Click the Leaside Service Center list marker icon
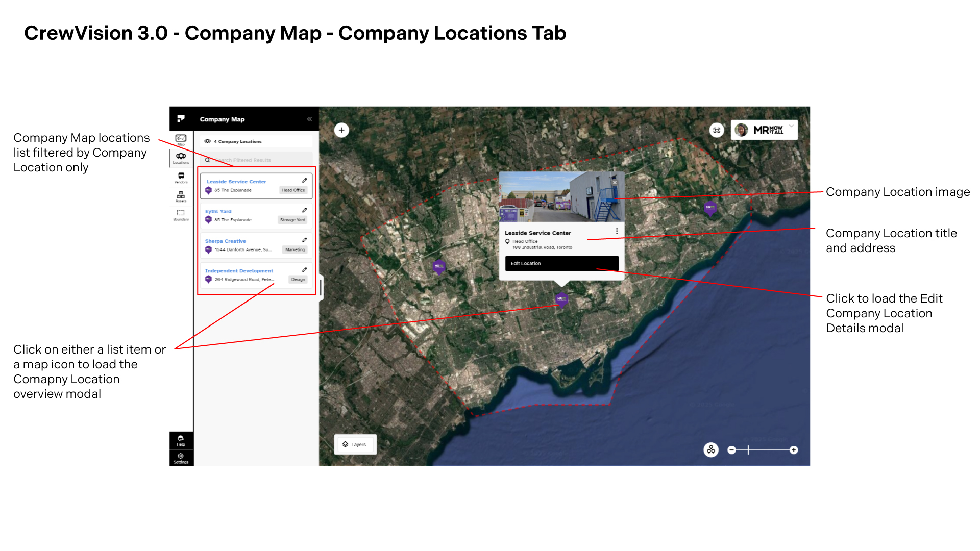This screenshot has width=980, height=551. tap(208, 190)
